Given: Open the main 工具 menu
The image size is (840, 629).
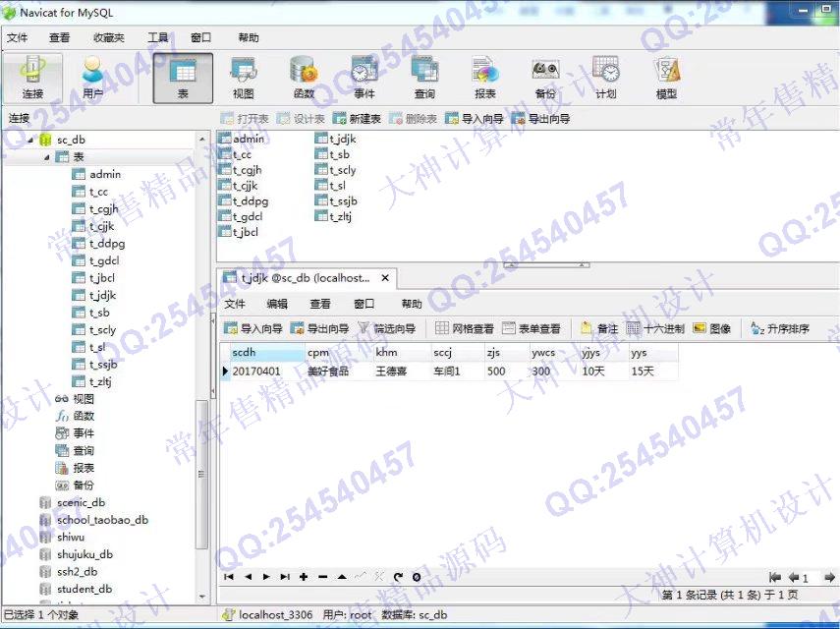Looking at the screenshot, I should pos(158,37).
